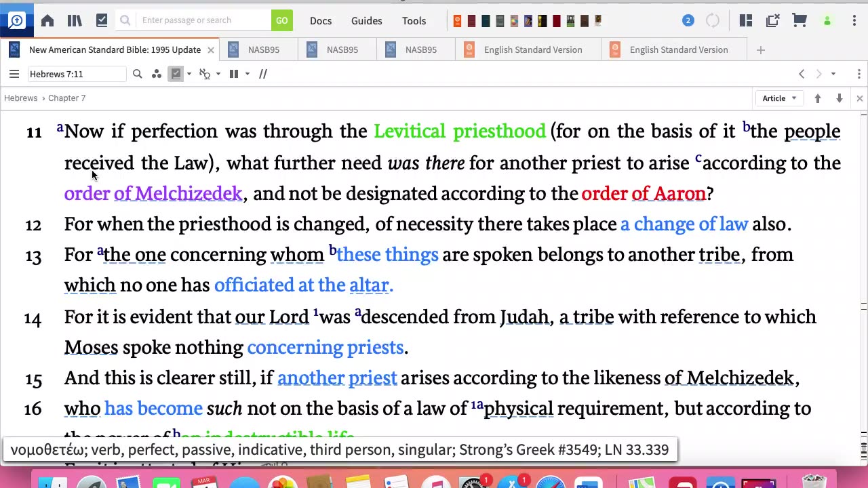868x488 pixels.
Task: Expand the history dropdown arrow
Action: 833,74
